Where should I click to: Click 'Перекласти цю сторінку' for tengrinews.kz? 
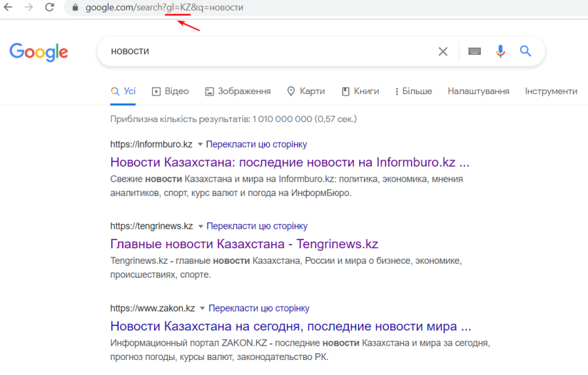257,226
